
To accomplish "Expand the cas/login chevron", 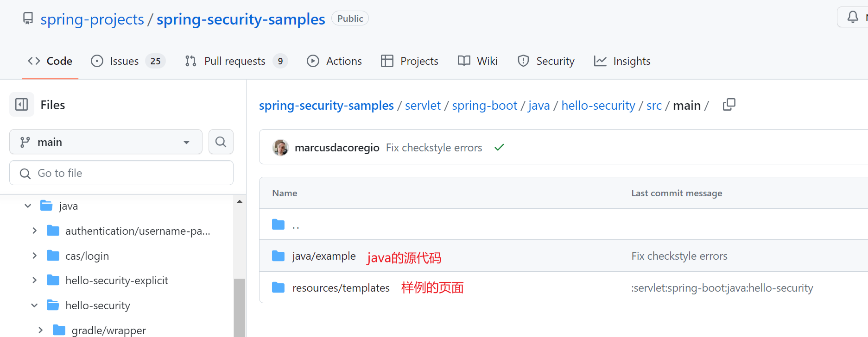I will [x=34, y=256].
